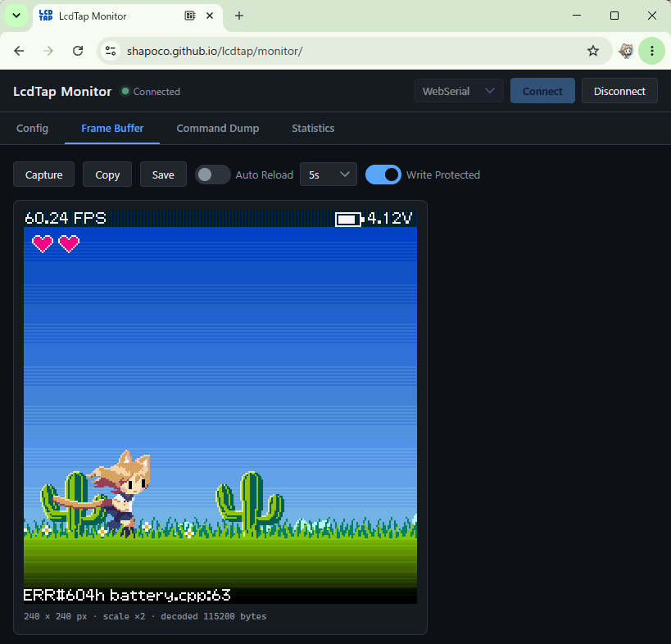This screenshot has width=671, height=644.
Task: Open the Command Dump tab
Action: point(217,129)
